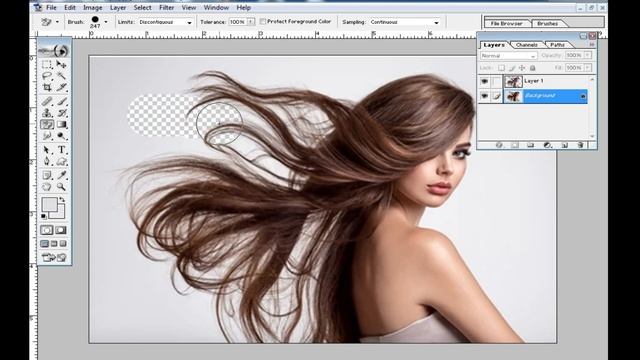Select the Dodge tool
The height and width of the screenshot is (360, 640).
point(61,136)
